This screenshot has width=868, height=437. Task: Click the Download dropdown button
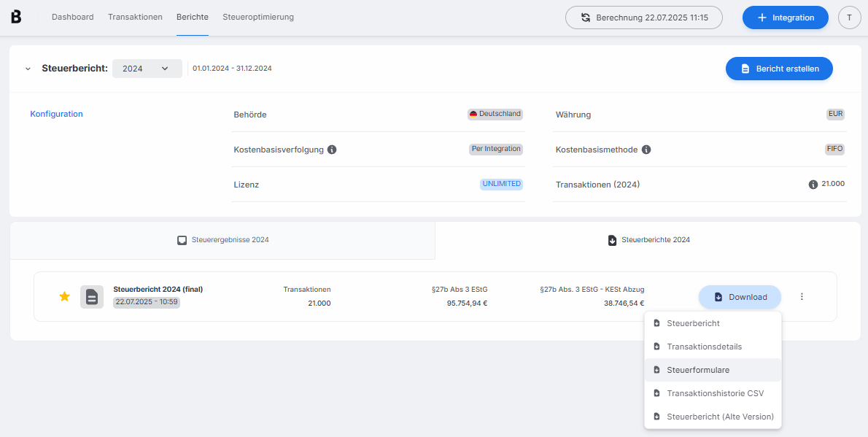(x=740, y=297)
